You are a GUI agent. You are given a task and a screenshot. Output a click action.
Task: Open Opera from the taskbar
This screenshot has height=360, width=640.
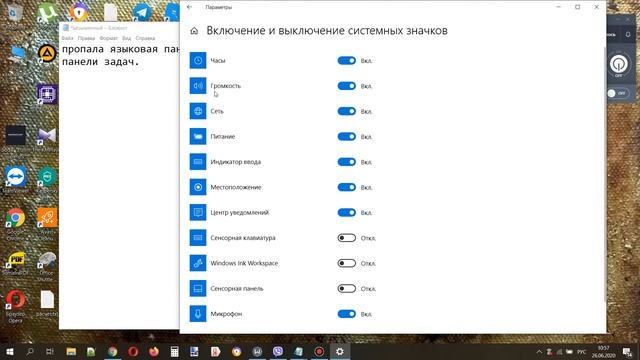tap(133, 351)
